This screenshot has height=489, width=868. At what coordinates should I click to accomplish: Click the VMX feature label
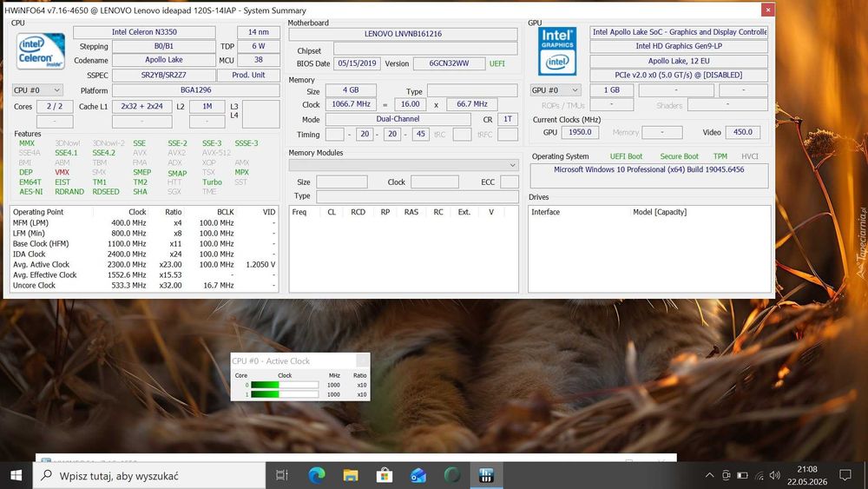[x=62, y=172]
